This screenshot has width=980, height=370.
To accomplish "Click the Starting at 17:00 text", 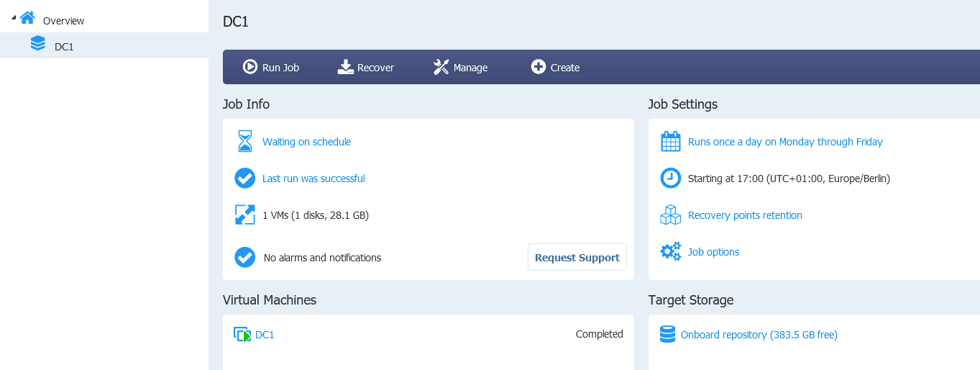I will coord(789,179).
